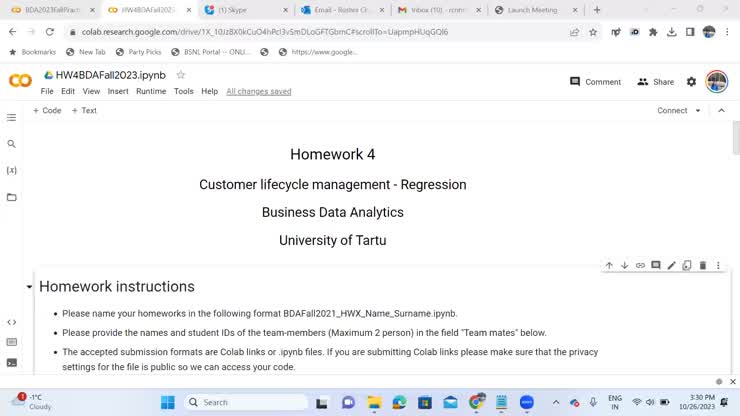
Task: Open the Edit menu
Action: (68, 92)
